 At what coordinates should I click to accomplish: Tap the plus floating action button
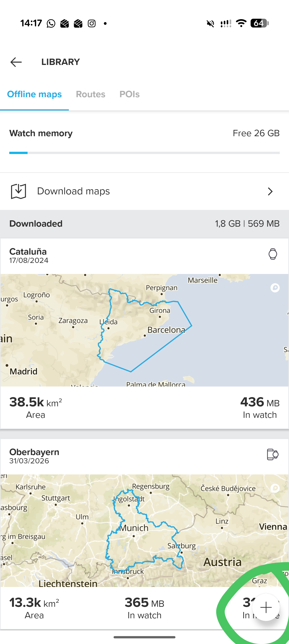[266, 607]
